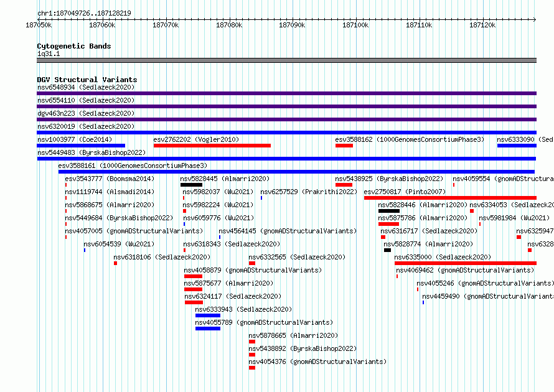Select the red bar under nsv5878665 (Almarri2020)

252,342
